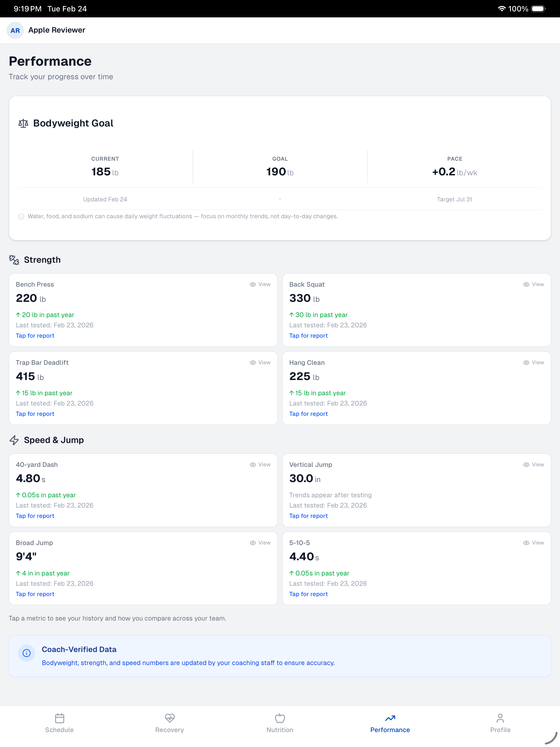The image size is (560, 747).
Task: Click the Target Jul 31 text
Action: (455, 199)
